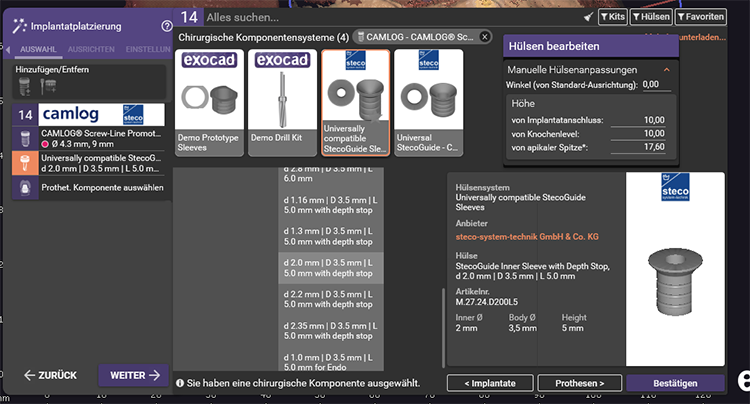Select the CAMLOG Screw-Line implant icon

25,139
